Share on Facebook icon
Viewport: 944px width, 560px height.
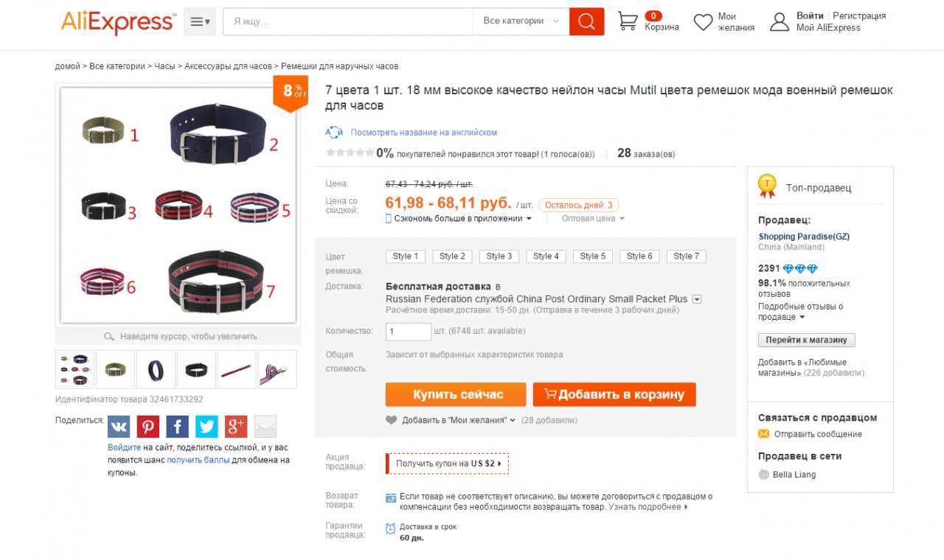(177, 427)
